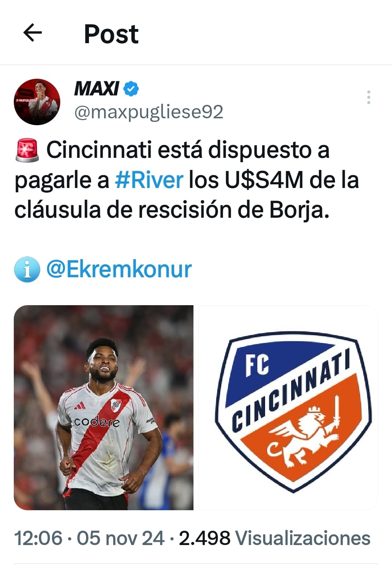392x565 pixels.
Task: Open the MAXI display name
Action: coord(97,89)
